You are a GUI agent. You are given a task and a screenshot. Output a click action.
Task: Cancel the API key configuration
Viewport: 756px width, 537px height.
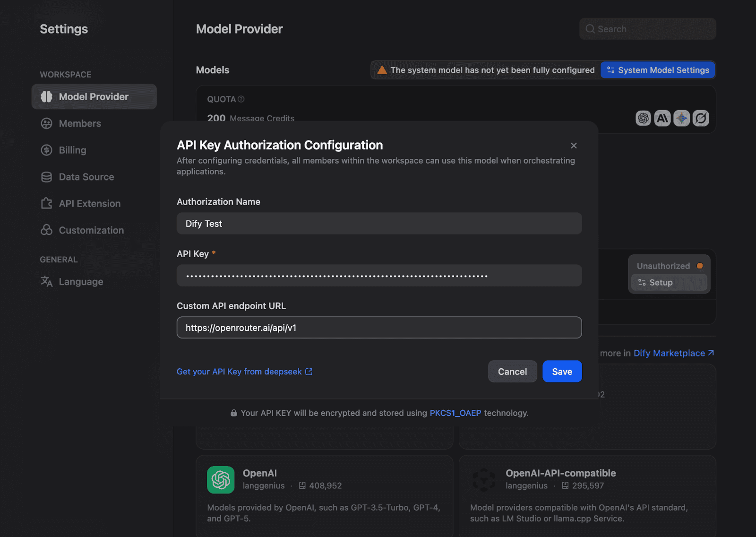(513, 372)
